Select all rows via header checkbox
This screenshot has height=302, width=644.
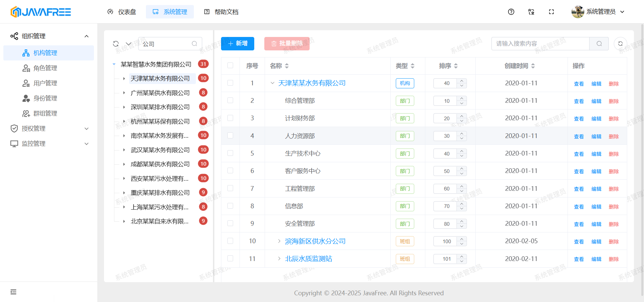[230, 66]
